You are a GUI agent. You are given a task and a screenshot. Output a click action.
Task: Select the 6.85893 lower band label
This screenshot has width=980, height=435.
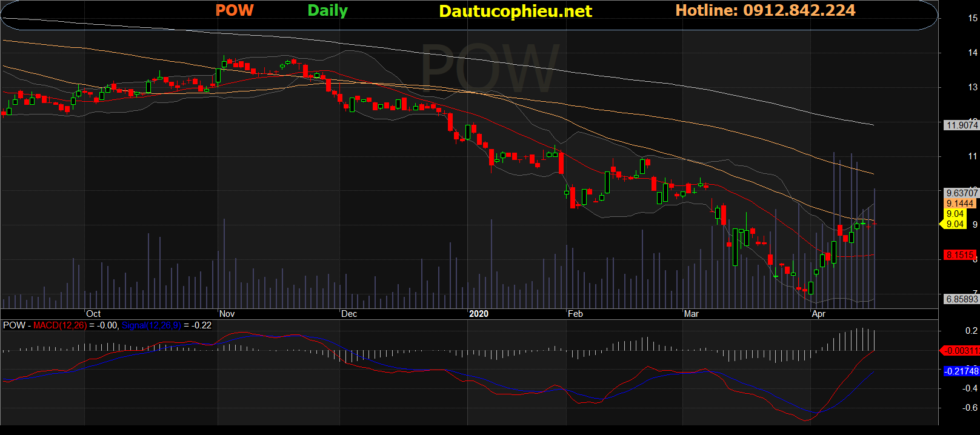click(x=962, y=299)
